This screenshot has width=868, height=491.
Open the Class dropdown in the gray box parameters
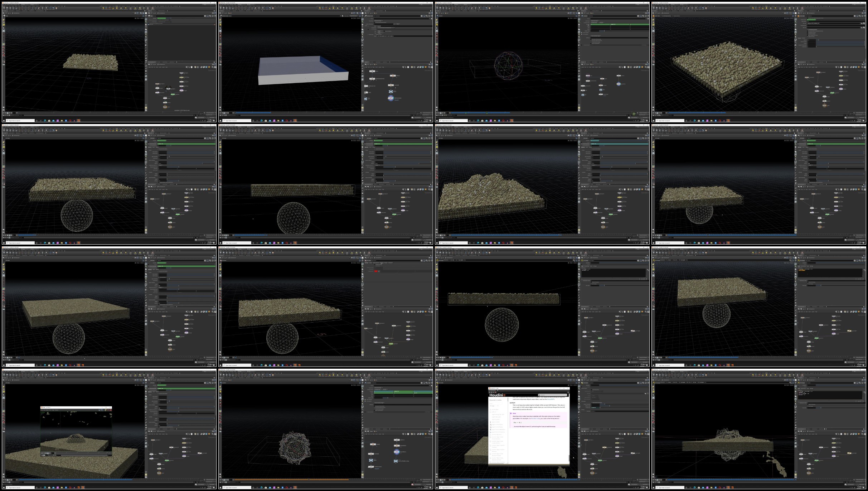coord(380,31)
